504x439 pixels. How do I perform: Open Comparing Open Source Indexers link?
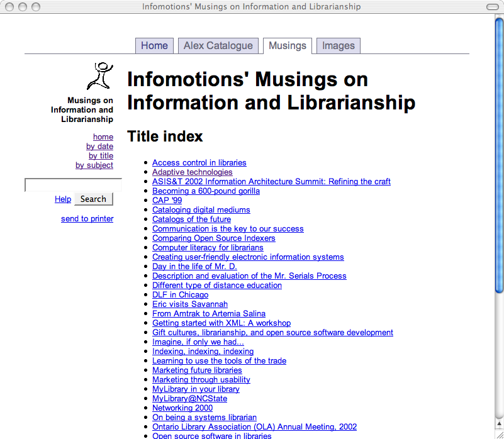213,238
